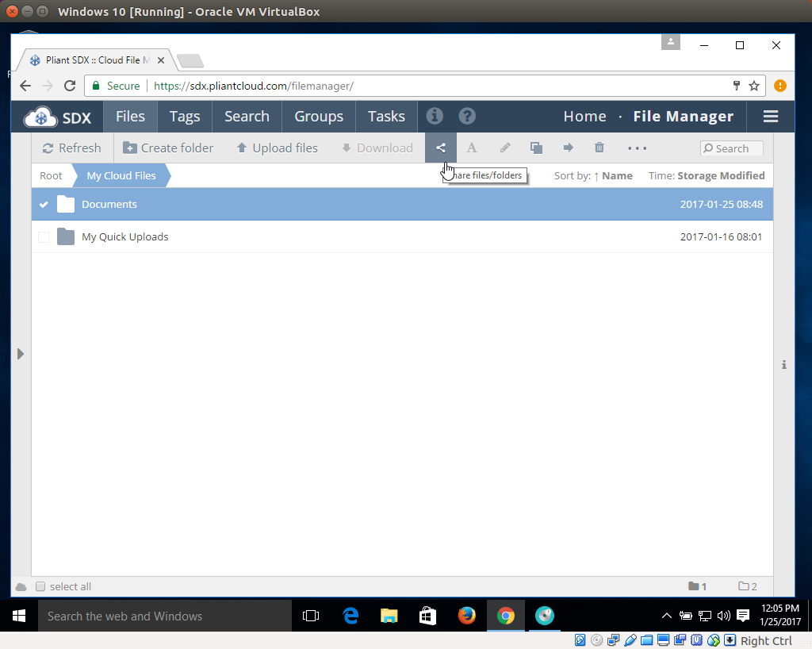Click the info circle icon in navbar
This screenshot has width=812, height=649.
click(435, 116)
